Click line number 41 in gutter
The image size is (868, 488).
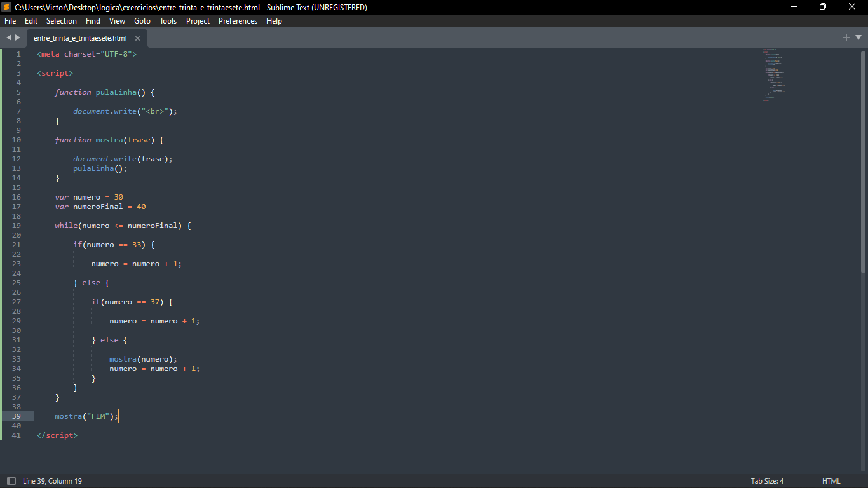[x=17, y=435]
